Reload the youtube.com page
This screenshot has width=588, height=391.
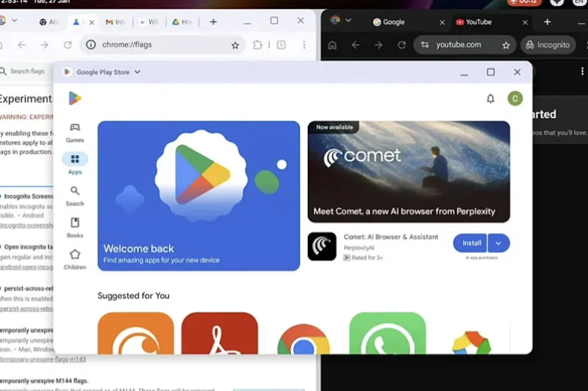pos(401,45)
